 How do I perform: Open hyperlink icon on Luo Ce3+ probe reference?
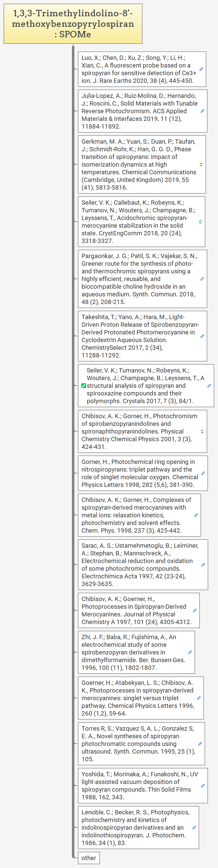pos(201,69)
